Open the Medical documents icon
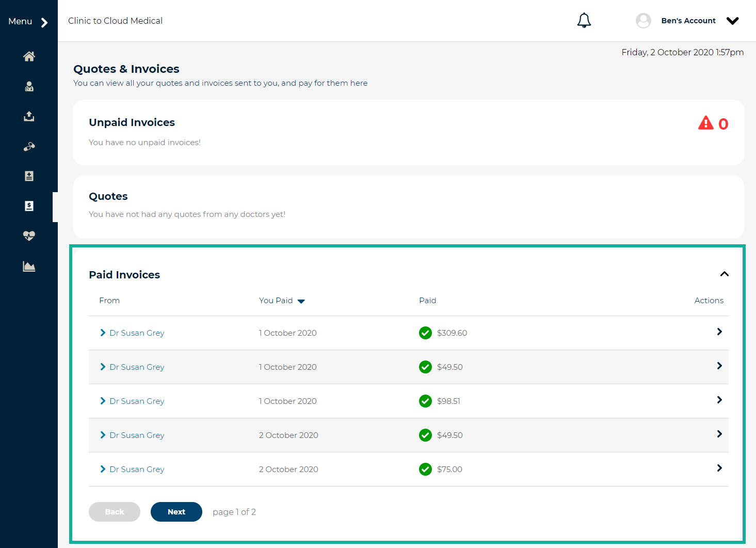756x548 pixels. click(29, 176)
